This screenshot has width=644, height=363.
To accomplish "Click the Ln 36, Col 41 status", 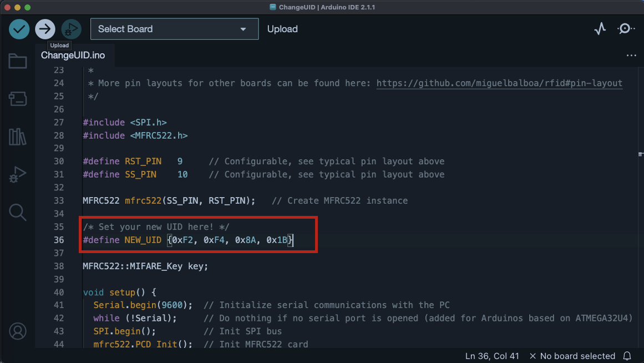I will pos(492,356).
